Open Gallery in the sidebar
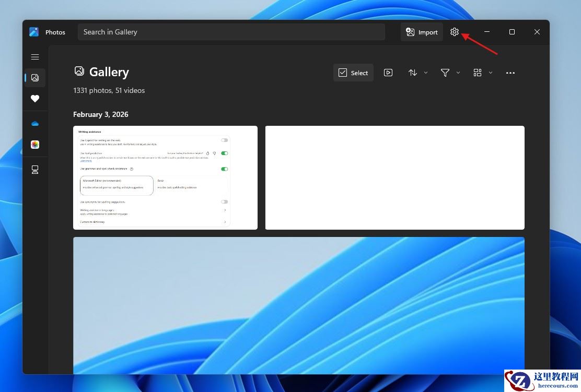Screen dimensions: 581x392 tap(35, 77)
